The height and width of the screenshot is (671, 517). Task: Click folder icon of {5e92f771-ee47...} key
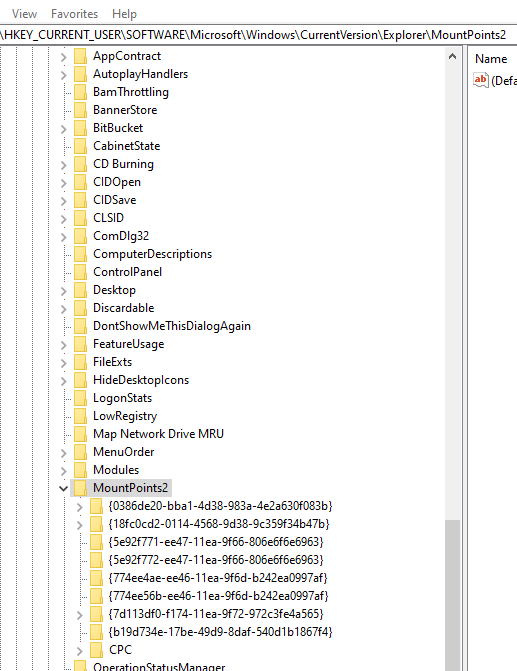[96, 542]
